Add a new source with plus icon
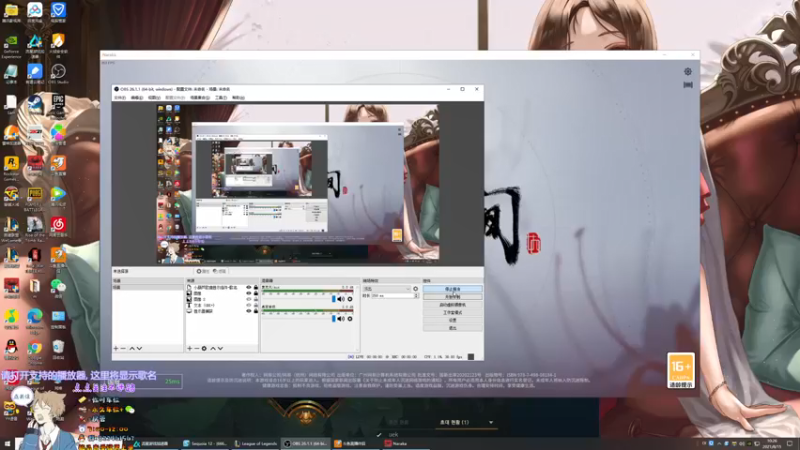Image resolution: width=800 pixels, height=450 pixels. pos(189,348)
